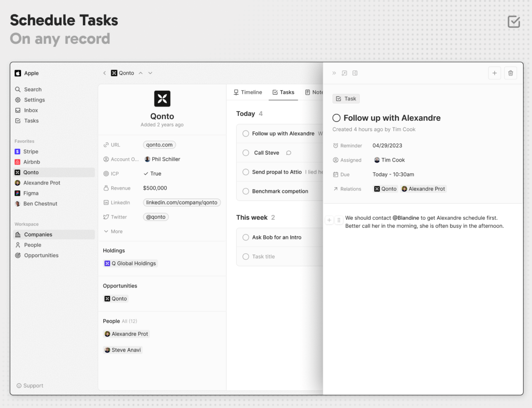The height and width of the screenshot is (408, 532).
Task: Open Airbnb favorite
Action: (27, 162)
